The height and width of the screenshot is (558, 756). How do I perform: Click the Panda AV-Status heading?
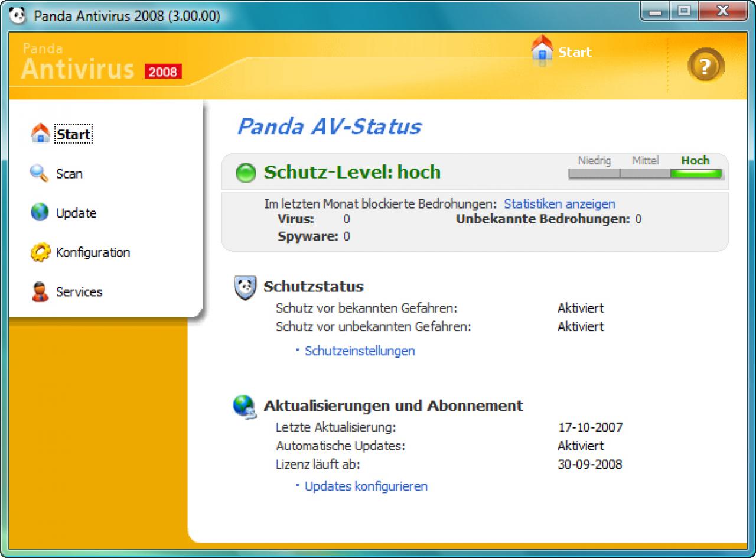click(329, 126)
